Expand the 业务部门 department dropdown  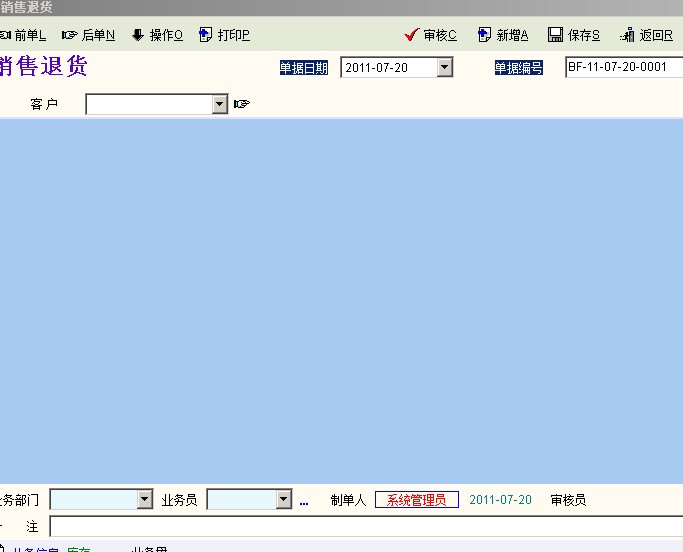[x=145, y=499]
